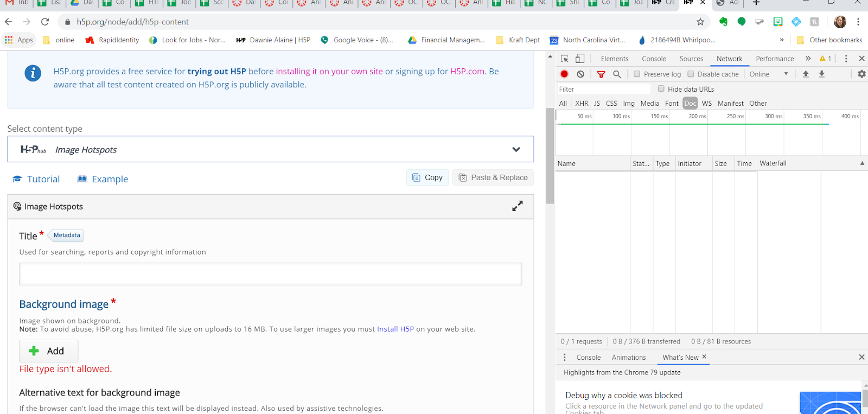This screenshot has width=868, height=414.
Task: Open Apps bookmarks shortcut
Action: pyautogui.click(x=19, y=40)
